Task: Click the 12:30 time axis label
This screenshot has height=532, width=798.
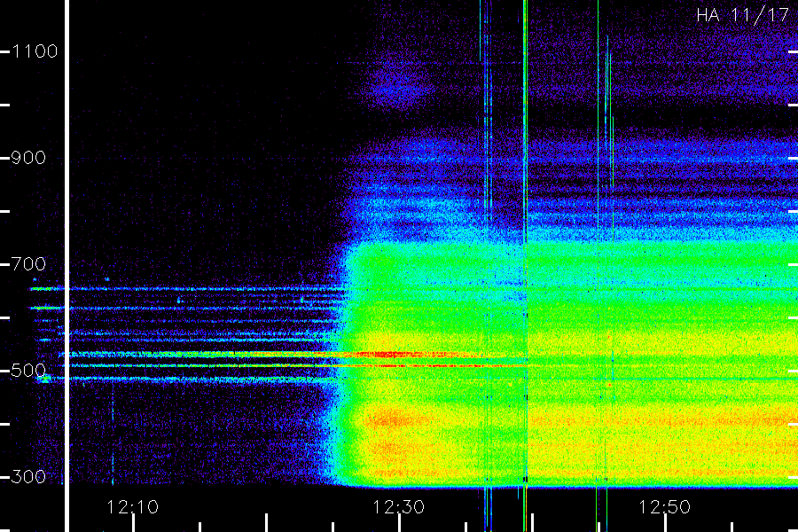Action: click(x=398, y=507)
